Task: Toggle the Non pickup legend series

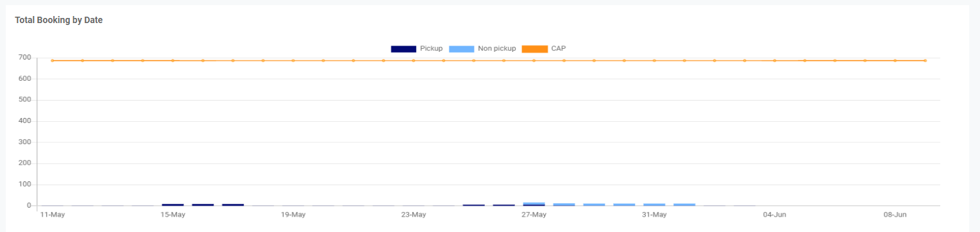Action: (482, 49)
